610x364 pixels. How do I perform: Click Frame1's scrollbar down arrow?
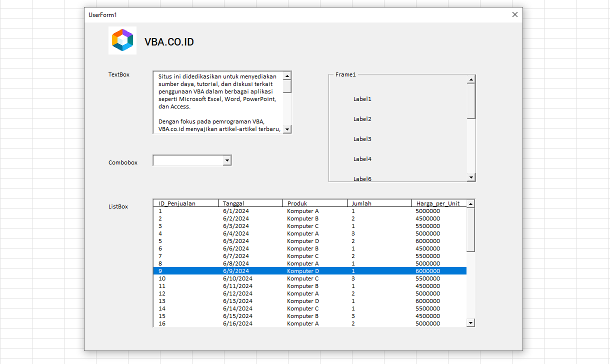pyautogui.click(x=470, y=176)
